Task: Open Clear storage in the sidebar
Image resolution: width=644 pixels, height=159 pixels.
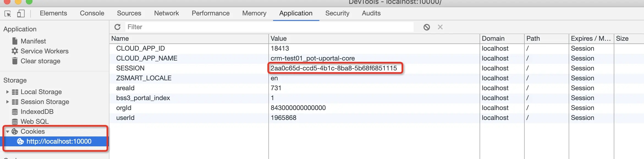Action: (40, 61)
